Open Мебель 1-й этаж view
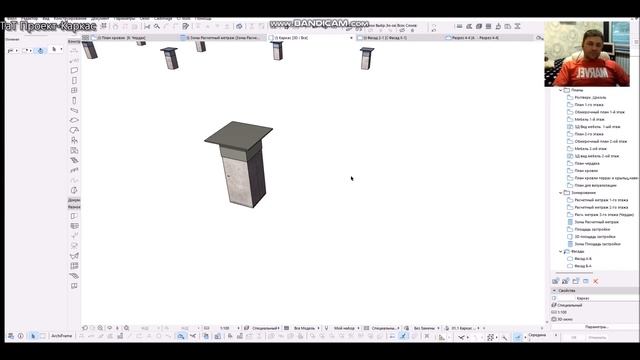640x360 pixels. pyautogui.click(x=589, y=120)
